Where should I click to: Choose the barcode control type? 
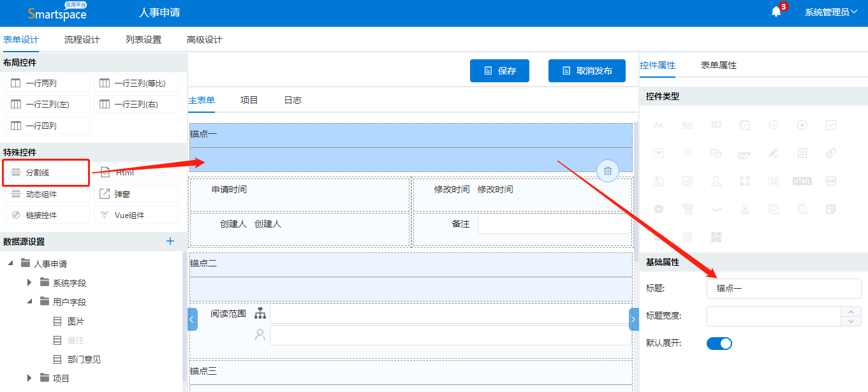[x=831, y=181]
